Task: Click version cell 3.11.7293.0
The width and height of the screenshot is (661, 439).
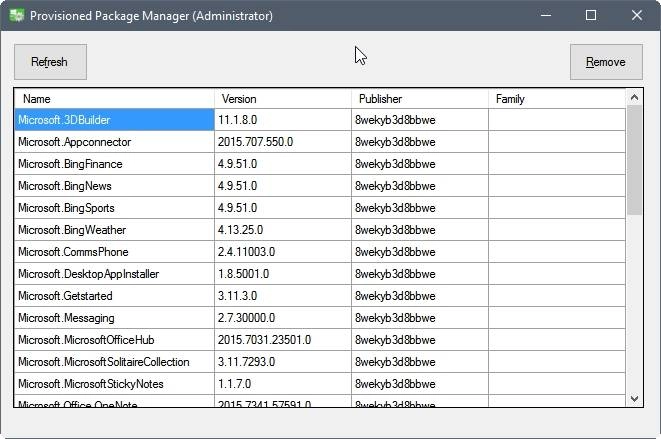Action: tap(283, 362)
